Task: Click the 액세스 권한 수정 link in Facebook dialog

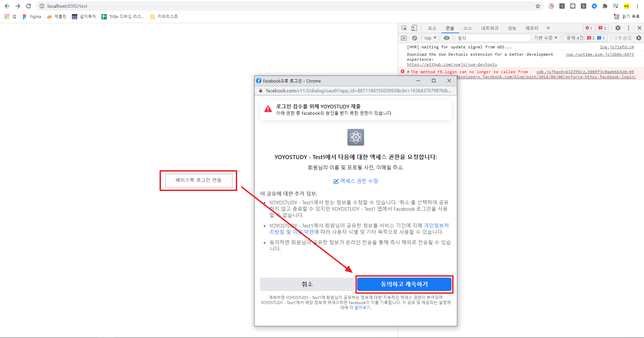Action: 356,181
